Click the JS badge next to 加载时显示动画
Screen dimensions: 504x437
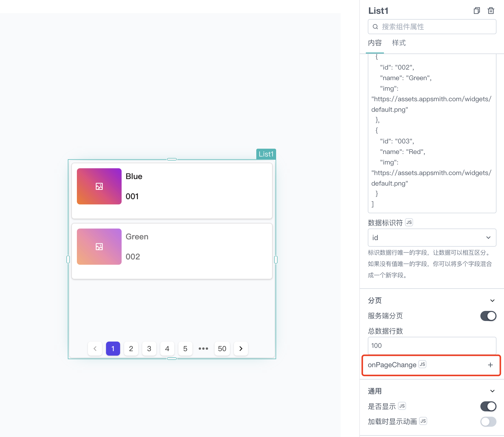(423, 421)
